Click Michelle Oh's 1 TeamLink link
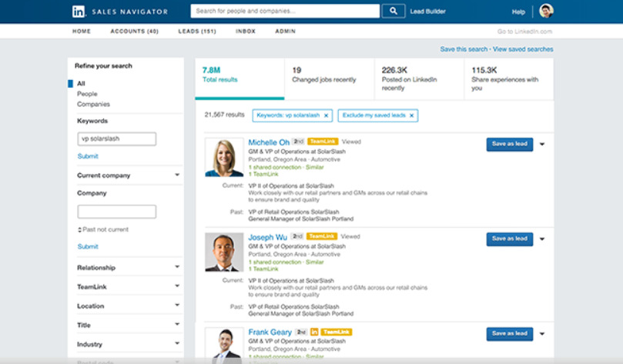 pyautogui.click(x=263, y=174)
